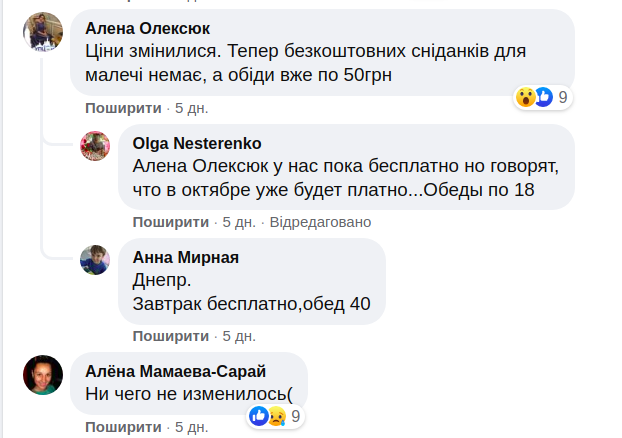Click Поширити under Алена Олексюк's comment

click(x=124, y=108)
